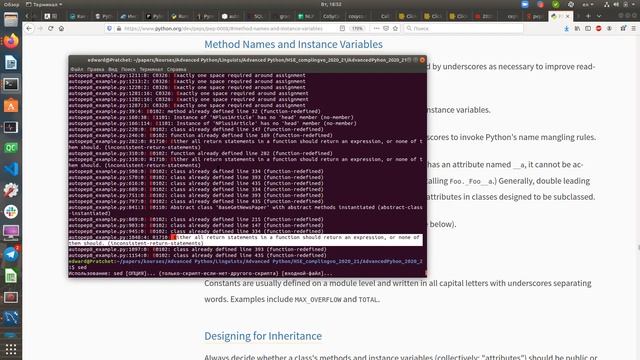This screenshot has height=360, width=640.
Task: Reload the current Firefox page
Action: click(x=51, y=29)
